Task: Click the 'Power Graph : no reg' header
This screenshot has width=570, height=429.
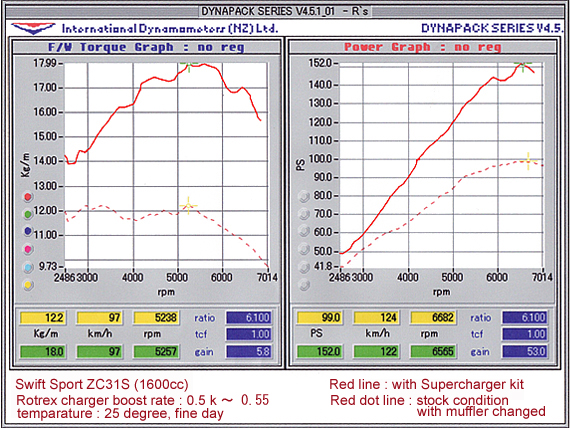Action: click(x=422, y=47)
